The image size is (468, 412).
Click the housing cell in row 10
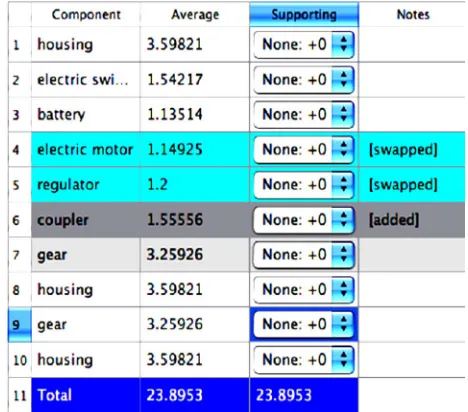point(86,360)
